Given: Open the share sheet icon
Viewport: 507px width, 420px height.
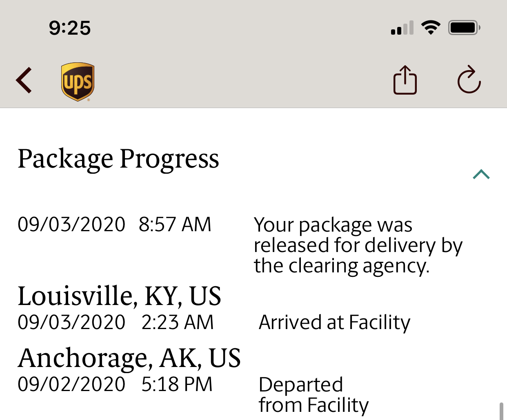Looking at the screenshot, I should [x=405, y=80].
